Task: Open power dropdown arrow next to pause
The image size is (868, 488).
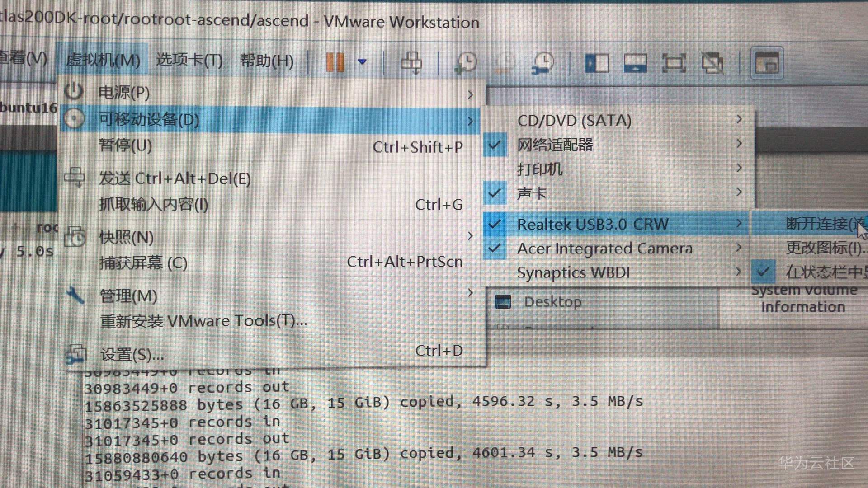Action: tap(362, 62)
